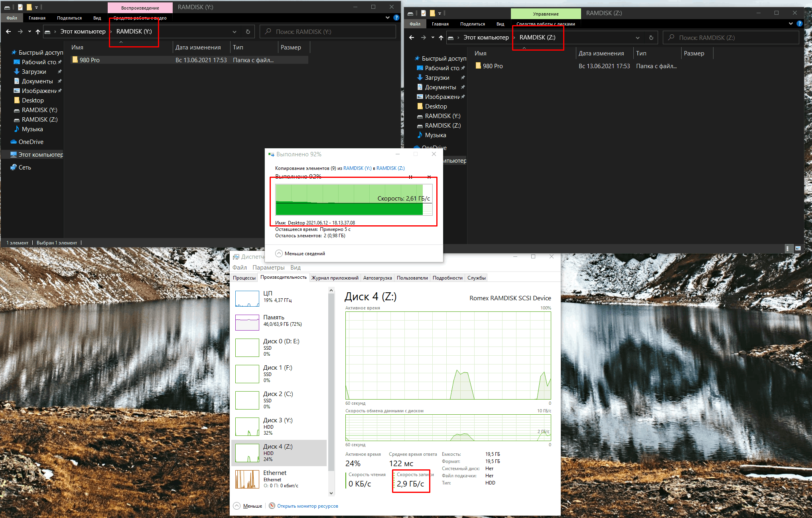
Task: Select Память performance item in Task Manager
Action: pos(279,321)
